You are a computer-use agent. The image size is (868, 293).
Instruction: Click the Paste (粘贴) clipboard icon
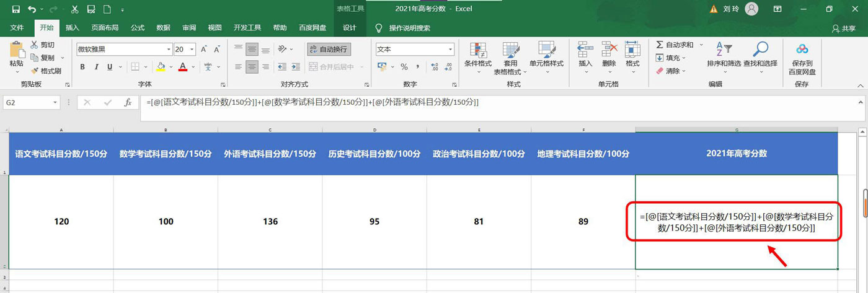coord(17,49)
